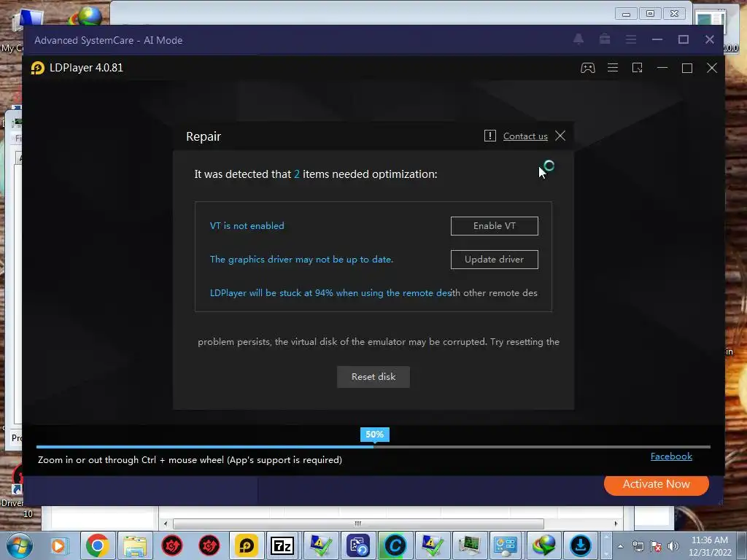Open the Contact us link
Screen dimensions: 747x560
click(525, 136)
